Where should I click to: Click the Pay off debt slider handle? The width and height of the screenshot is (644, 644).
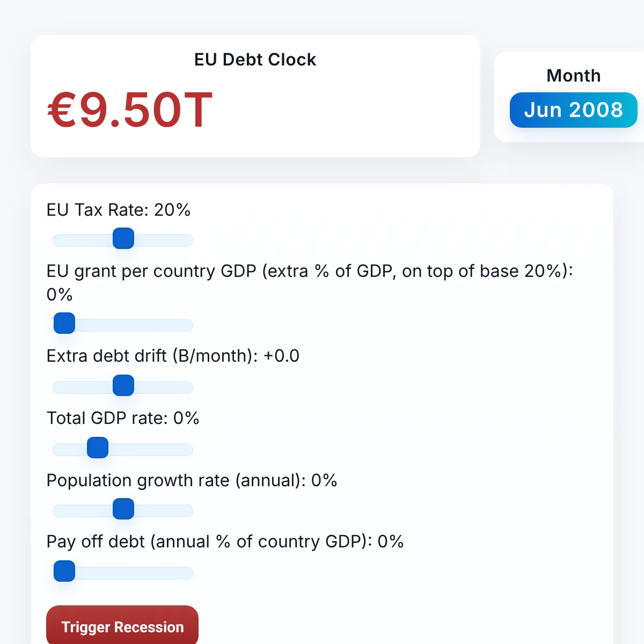coord(64,572)
